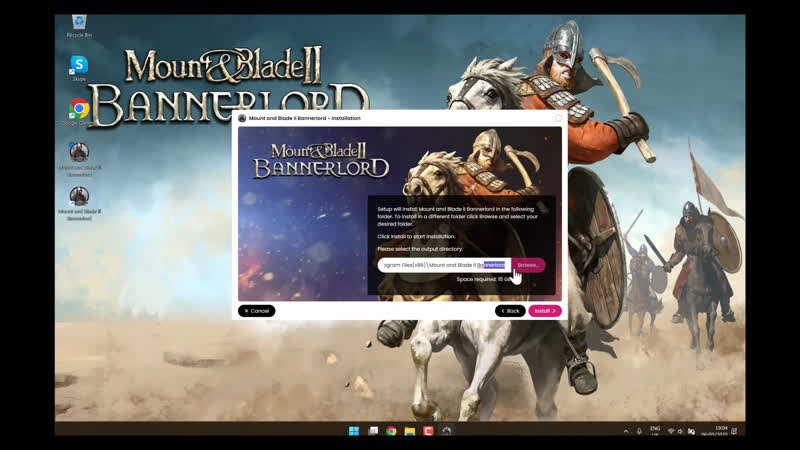Open Chrome from the taskbar

pyautogui.click(x=391, y=431)
